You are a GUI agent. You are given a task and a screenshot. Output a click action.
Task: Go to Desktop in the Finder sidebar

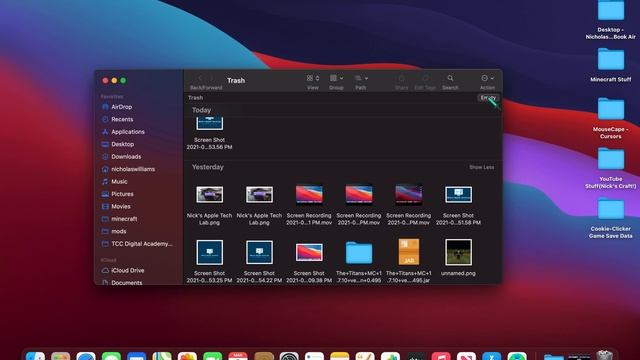tap(122, 144)
